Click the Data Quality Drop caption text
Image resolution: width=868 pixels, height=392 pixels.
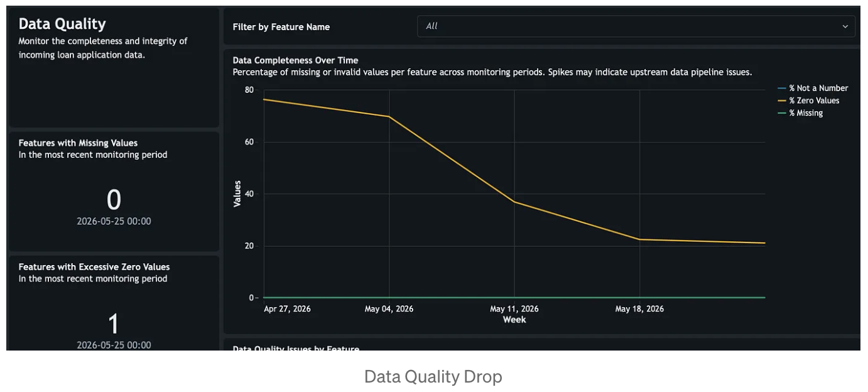[x=433, y=376]
